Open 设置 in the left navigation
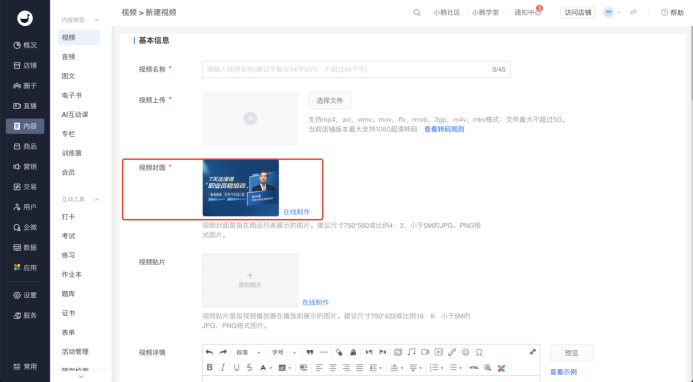 [25, 295]
